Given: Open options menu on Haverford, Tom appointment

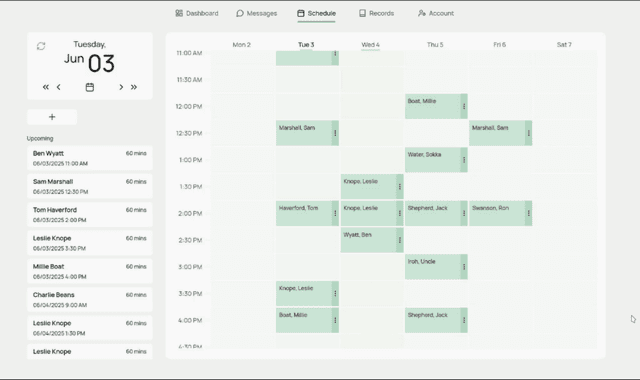Looking at the screenshot, I should [x=335, y=213].
